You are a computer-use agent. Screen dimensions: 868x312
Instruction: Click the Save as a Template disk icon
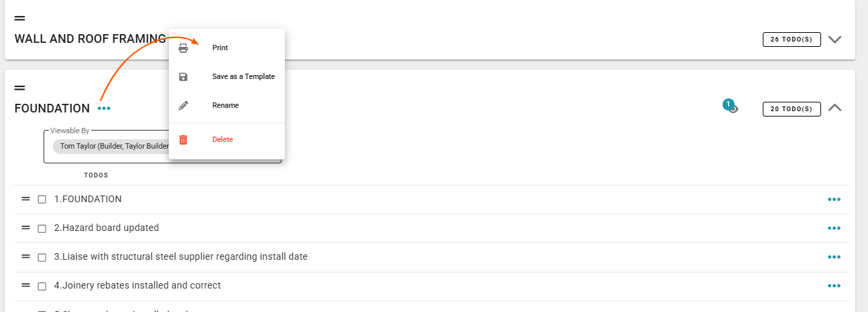[183, 77]
